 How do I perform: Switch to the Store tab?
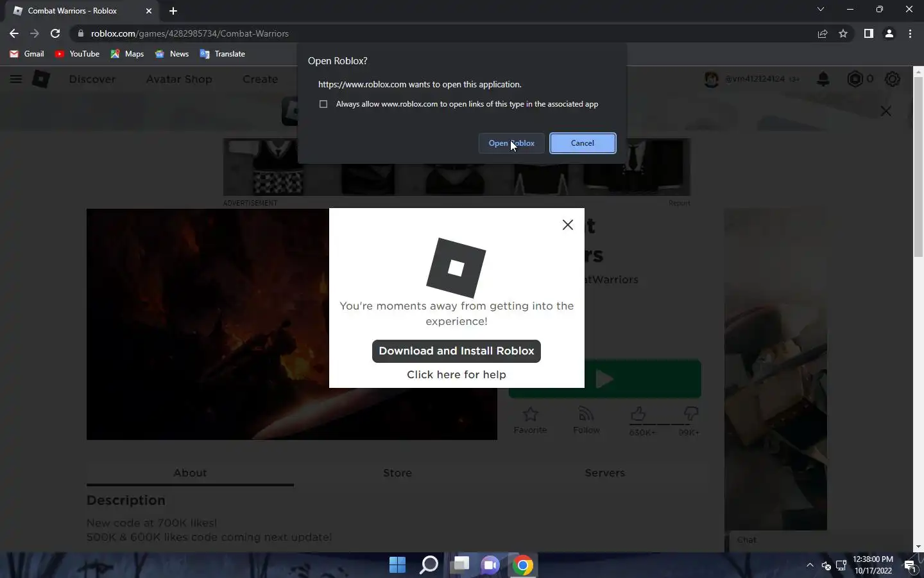pyautogui.click(x=397, y=473)
